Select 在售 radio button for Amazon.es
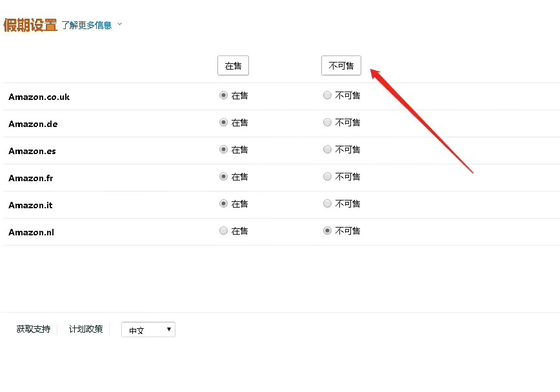The width and height of the screenshot is (560, 392). [223, 149]
